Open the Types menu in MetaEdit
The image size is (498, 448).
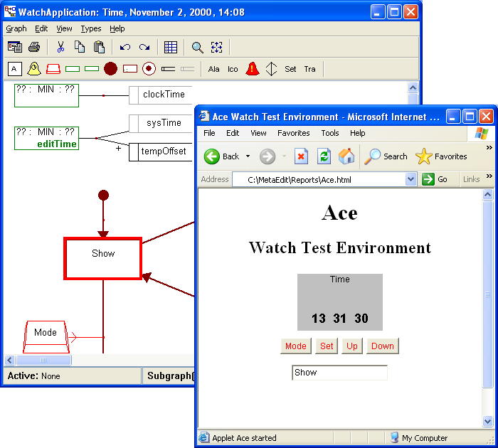click(91, 28)
